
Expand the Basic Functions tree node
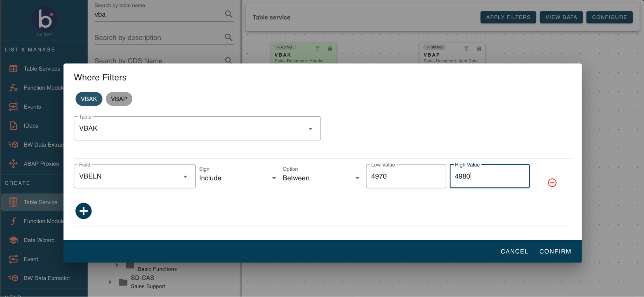point(117,265)
